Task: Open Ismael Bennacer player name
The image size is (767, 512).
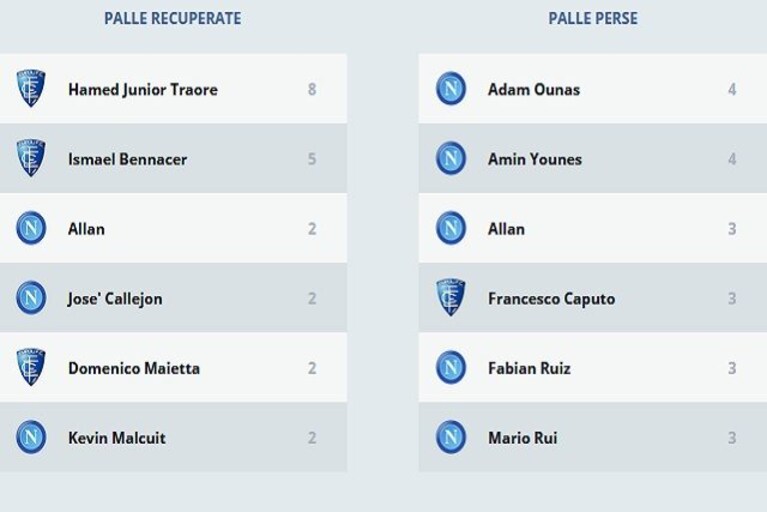Action: tap(128, 159)
